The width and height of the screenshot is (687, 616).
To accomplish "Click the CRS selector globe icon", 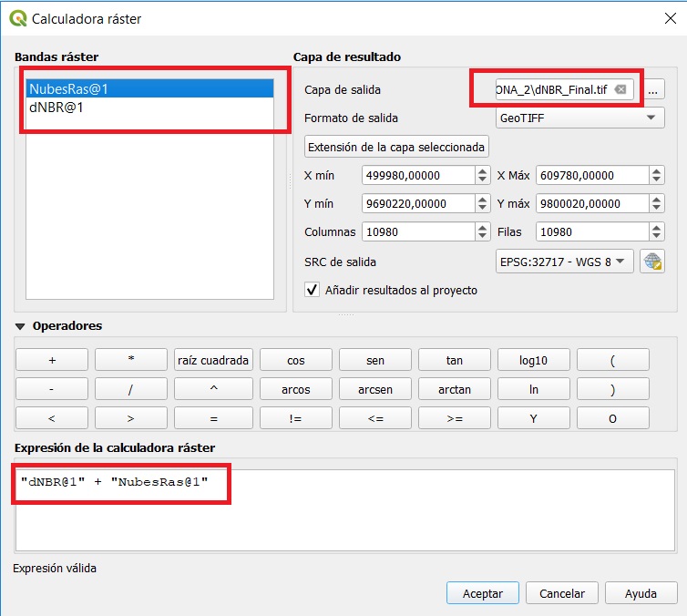I will coord(651,262).
